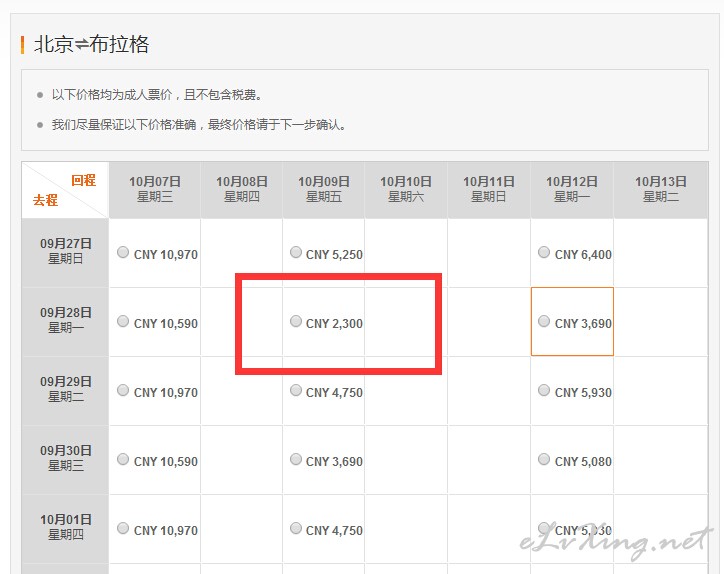Image resolution: width=724 pixels, height=574 pixels.
Task: Choose CNY 5,080 fare on 09月30日 row
Action: [544, 460]
